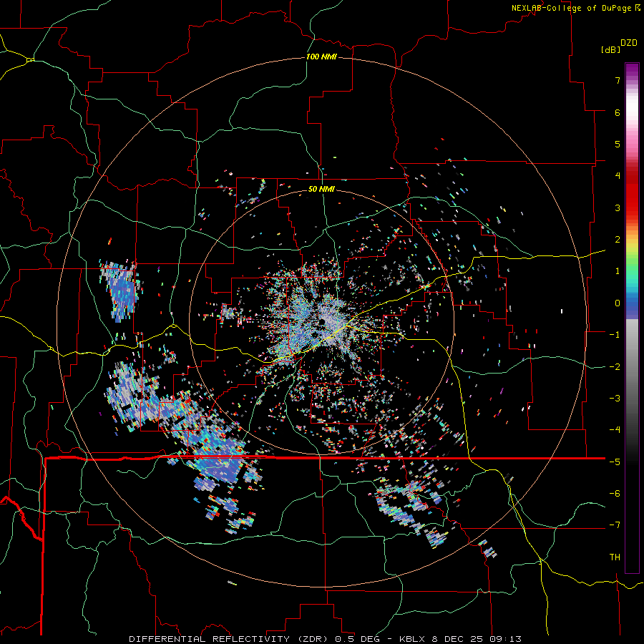
Task: Click the -6 dB tick label on the color bar
Action: (x=615, y=494)
